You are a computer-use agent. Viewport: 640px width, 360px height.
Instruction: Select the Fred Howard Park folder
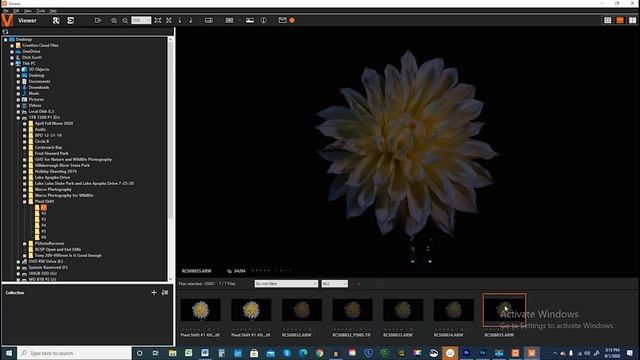click(x=51, y=153)
